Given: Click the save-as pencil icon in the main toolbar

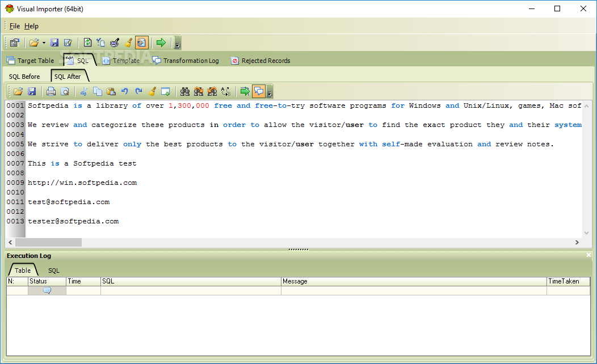Looking at the screenshot, I should (68, 43).
